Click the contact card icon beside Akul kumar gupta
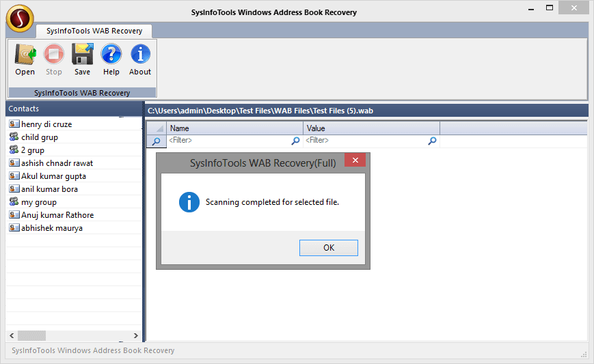This screenshot has width=594, height=364. click(x=14, y=176)
